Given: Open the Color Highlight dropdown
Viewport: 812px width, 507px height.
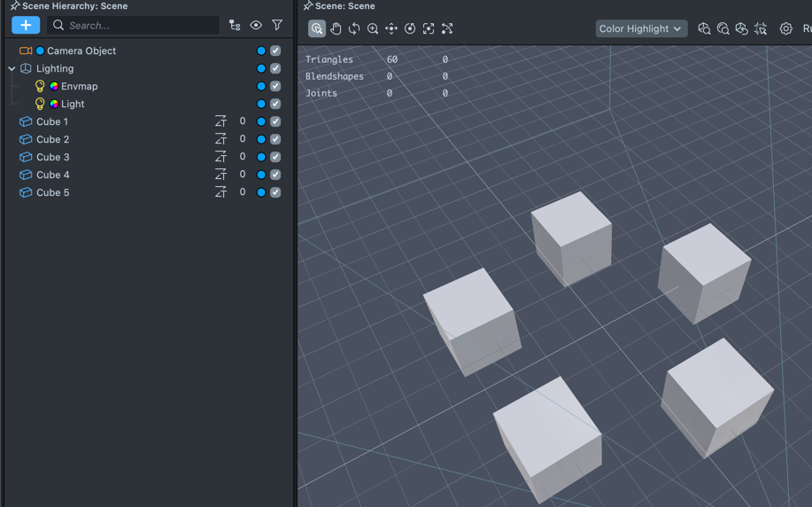Looking at the screenshot, I should (640, 28).
